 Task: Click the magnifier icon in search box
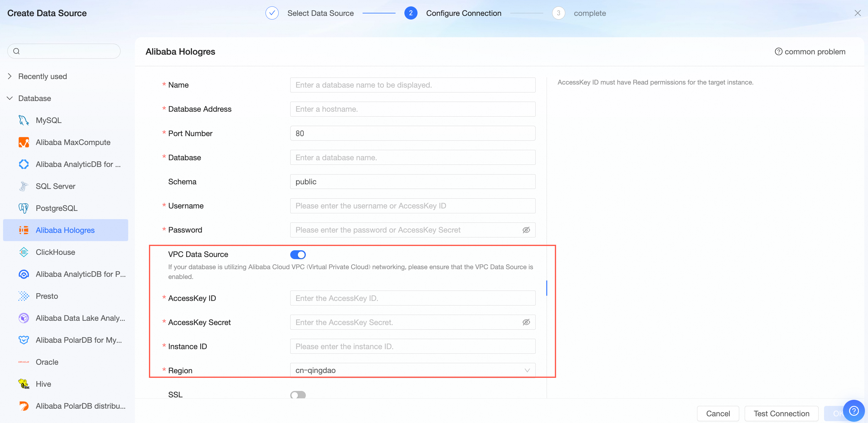pyautogui.click(x=16, y=51)
